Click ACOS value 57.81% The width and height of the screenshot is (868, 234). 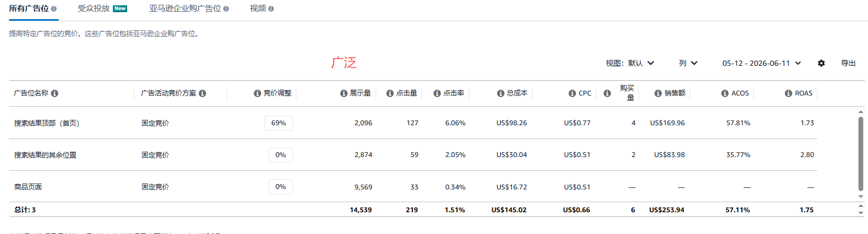click(x=738, y=123)
